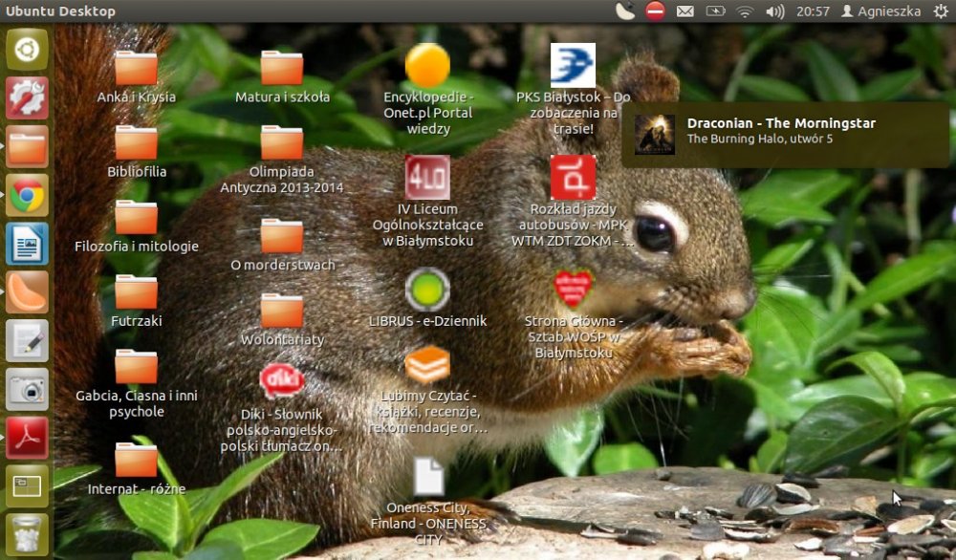Select IV Liceum Ogólnokształcące shortcut icon
The width and height of the screenshot is (956, 560).
coord(427,178)
